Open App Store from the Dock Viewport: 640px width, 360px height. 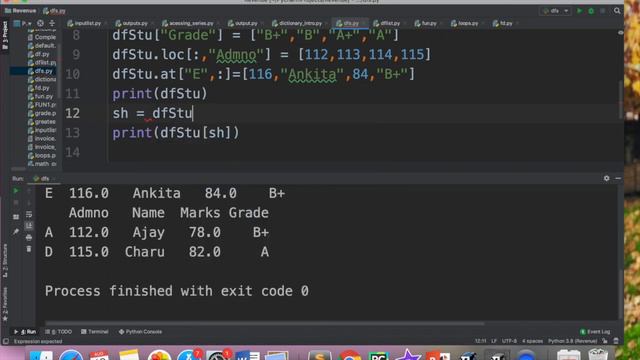(x=188, y=355)
